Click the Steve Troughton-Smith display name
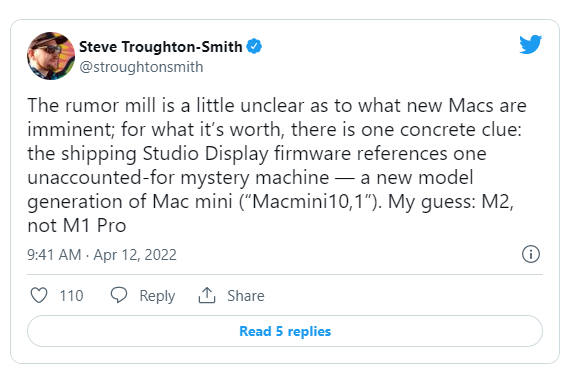The height and width of the screenshot is (372, 571). pyautogui.click(x=161, y=47)
